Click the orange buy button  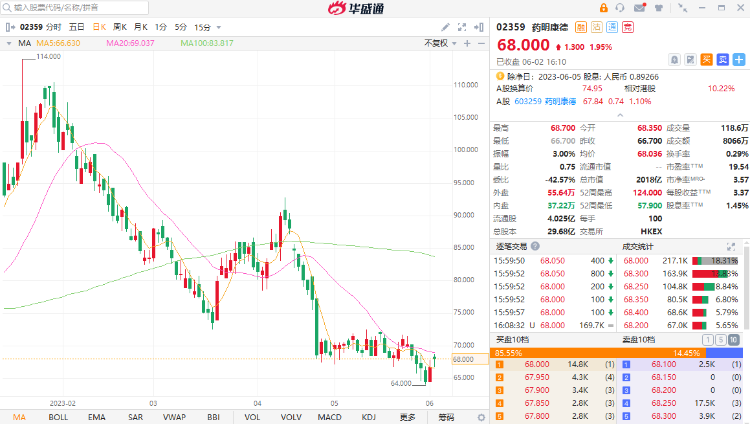click(707, 60)
